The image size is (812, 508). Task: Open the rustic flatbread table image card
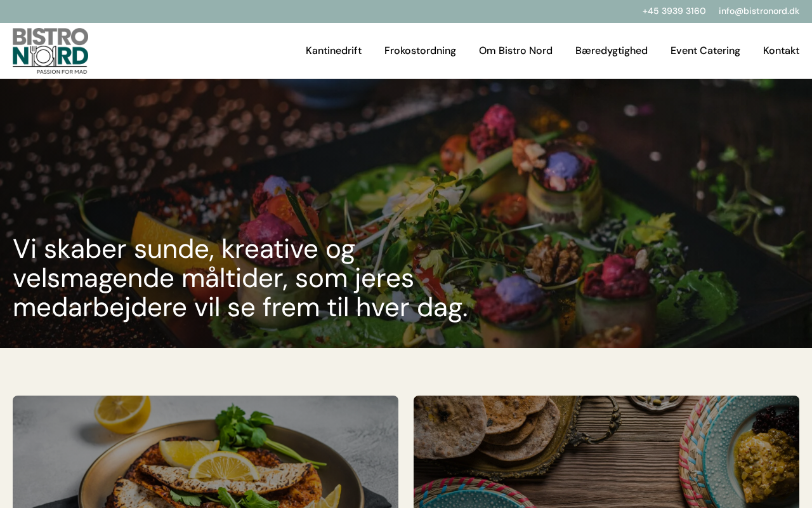click(x=606, y=451)
